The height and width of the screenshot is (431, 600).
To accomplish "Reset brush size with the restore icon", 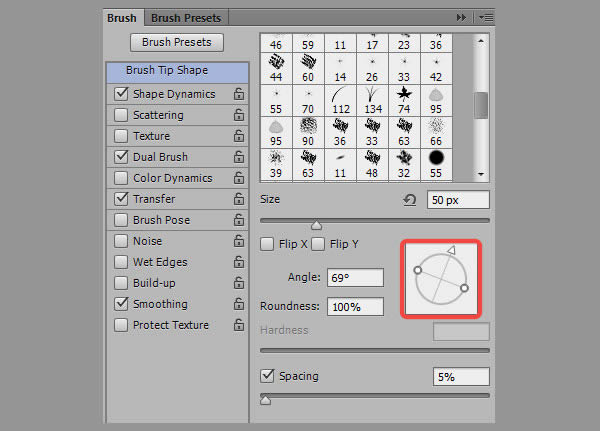I will click(x=409, y=200).
